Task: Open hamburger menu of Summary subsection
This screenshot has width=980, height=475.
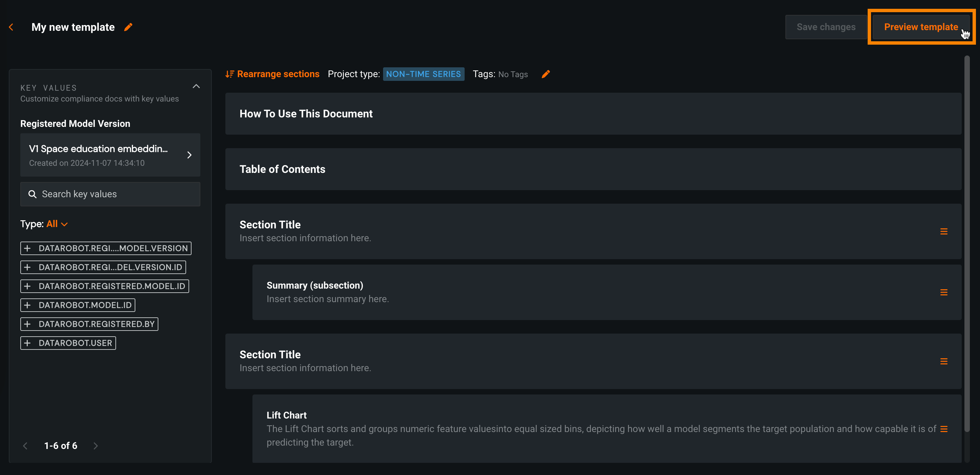Action: [943, 292]
